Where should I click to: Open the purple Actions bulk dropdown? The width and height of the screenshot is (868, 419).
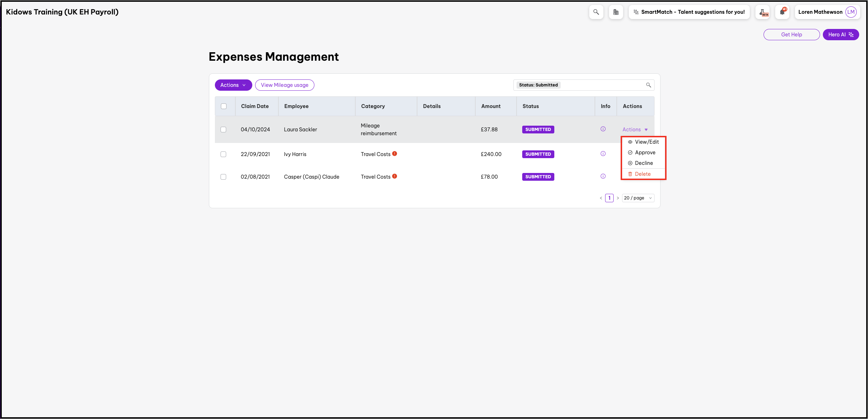233,85
